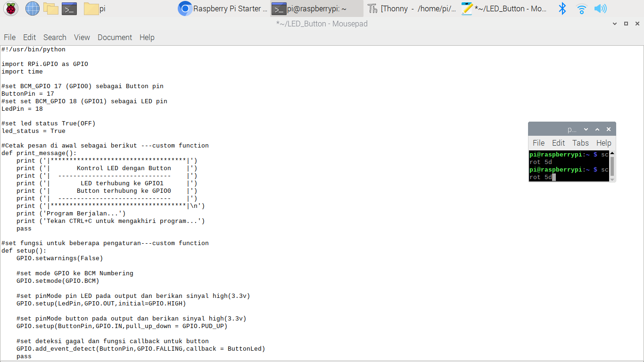
Task: Click the 'Button terhubung ke GPIO0' print line
Action: 107,191
